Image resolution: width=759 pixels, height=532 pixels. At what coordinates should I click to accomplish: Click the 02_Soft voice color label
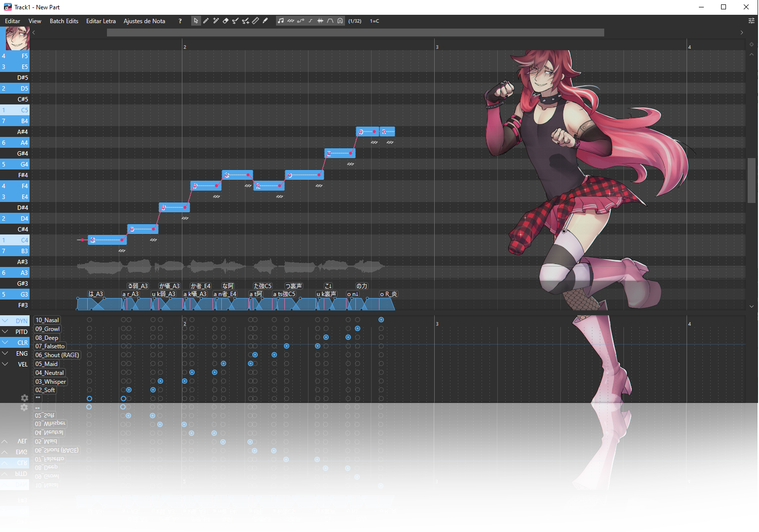coord(45,390)
